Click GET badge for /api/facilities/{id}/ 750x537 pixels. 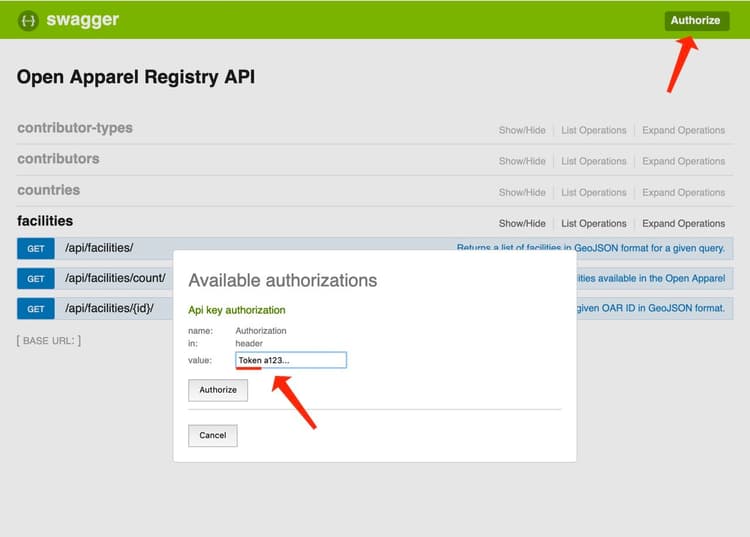tap(36, 309)
